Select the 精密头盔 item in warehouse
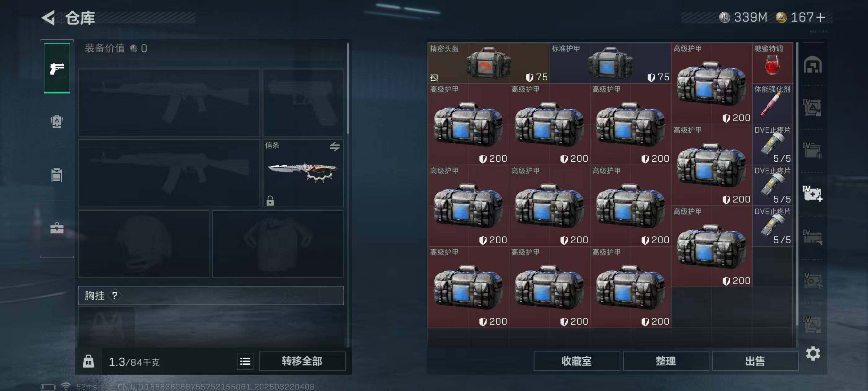This screenshot has width=868, height=391. [x=488, y=63]
